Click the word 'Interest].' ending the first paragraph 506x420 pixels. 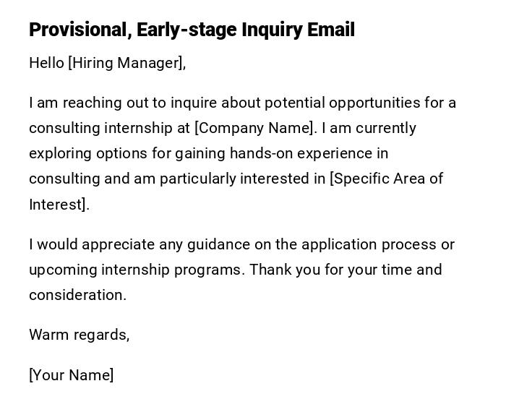pyautogui.click(x=59, y=205)
